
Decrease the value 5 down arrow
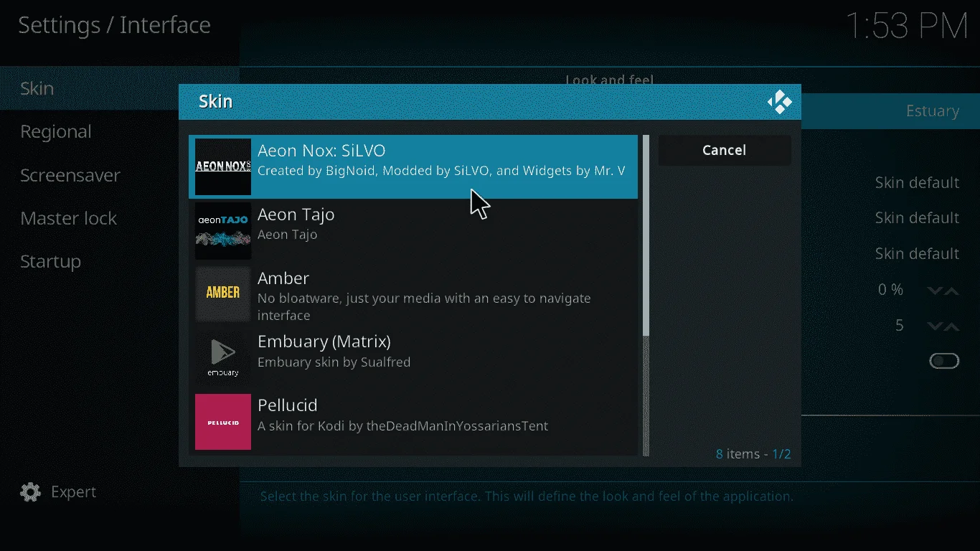[x=934, y=326]
